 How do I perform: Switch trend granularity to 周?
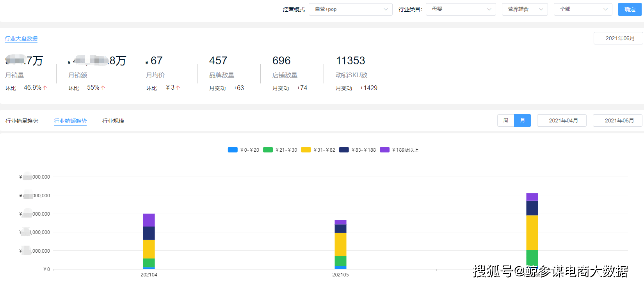[506, 120]
